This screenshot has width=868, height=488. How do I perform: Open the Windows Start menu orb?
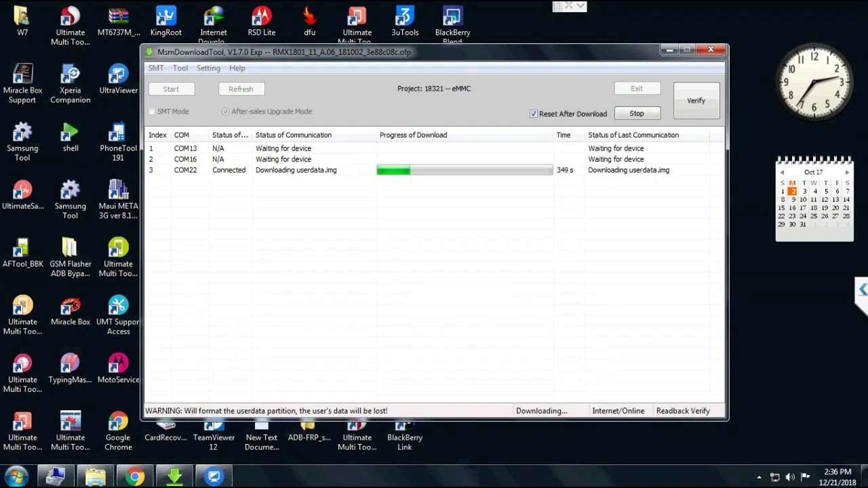click(x=16, y=476)
